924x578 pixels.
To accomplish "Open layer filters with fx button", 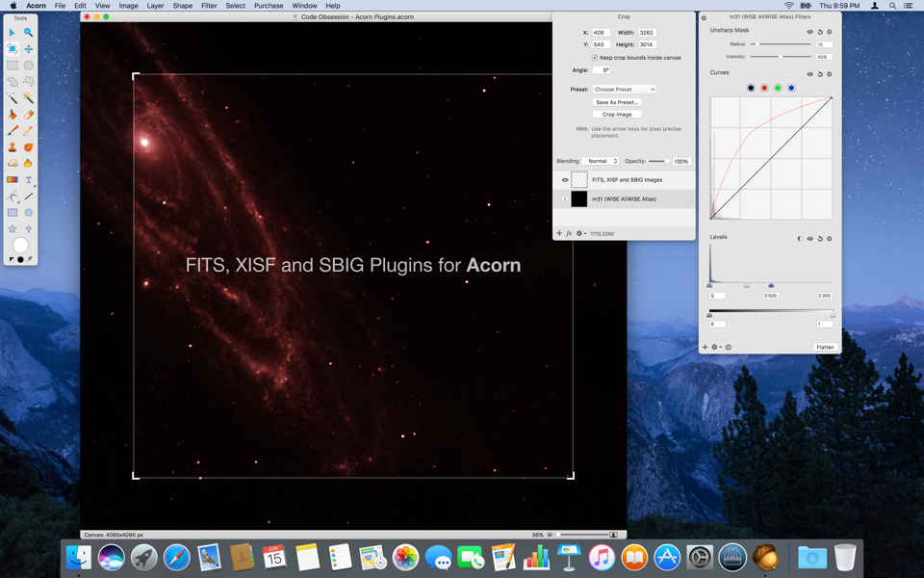I will (x=569, y=233).
